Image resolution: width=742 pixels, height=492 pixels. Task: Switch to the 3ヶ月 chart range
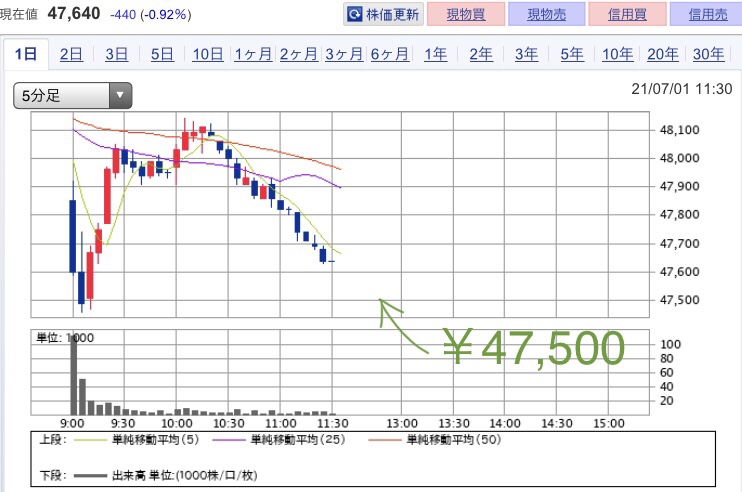pyautogui.click(x=344, y=54)
